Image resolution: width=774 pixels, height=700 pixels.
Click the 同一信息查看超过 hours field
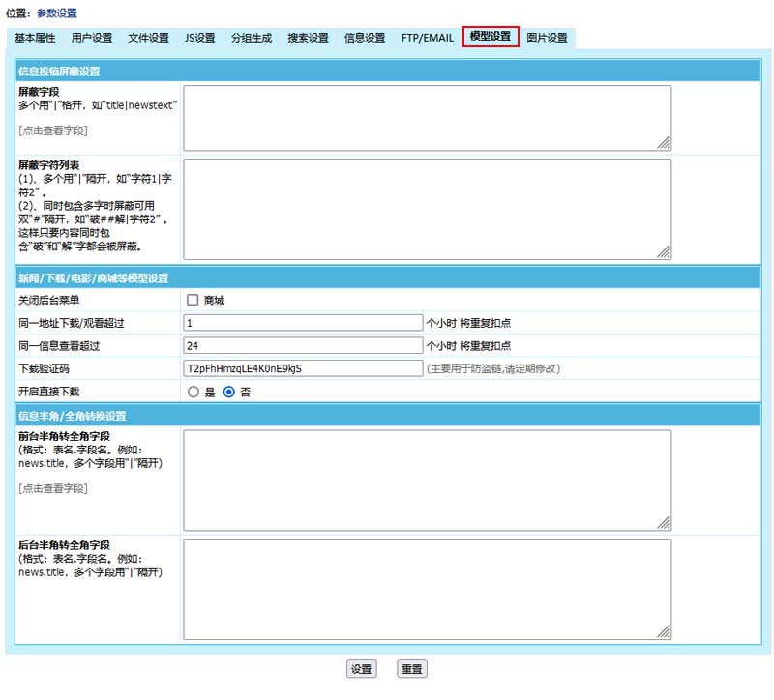pos(303,345)
